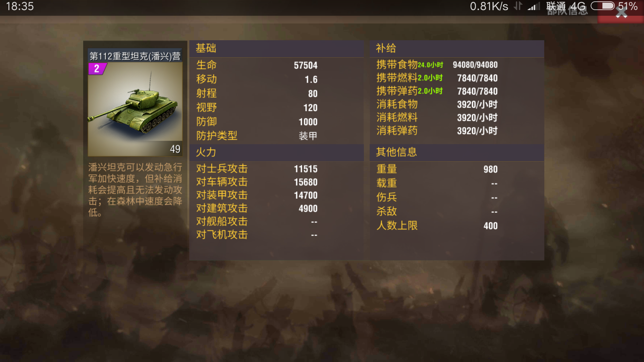The width and height of the screenshot is (644, 362).
Task: Tap the 对车辆攻击 15680 value
Action: tap(306, 182)
